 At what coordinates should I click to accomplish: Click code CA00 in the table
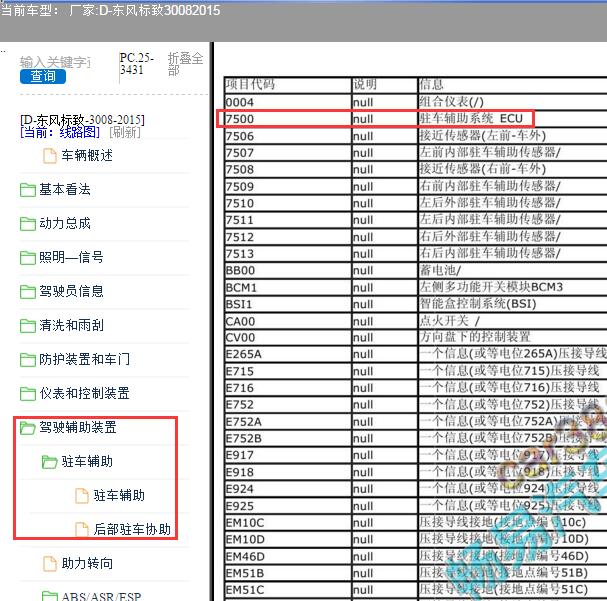[240, 322]
